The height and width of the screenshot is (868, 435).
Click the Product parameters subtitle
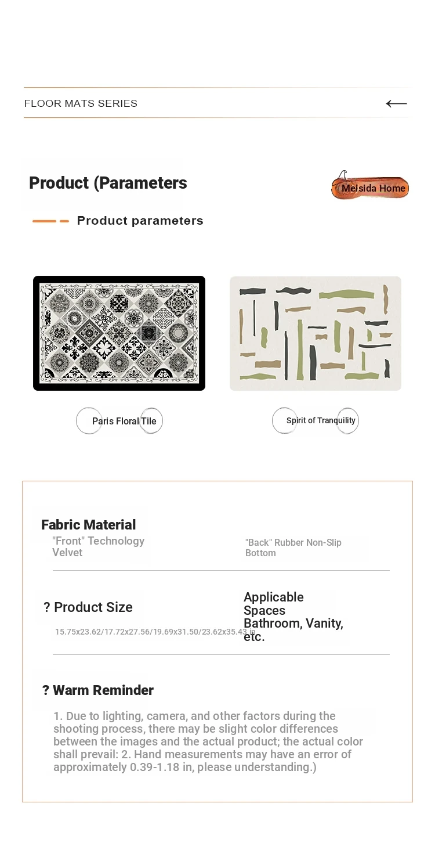point(140,221)
